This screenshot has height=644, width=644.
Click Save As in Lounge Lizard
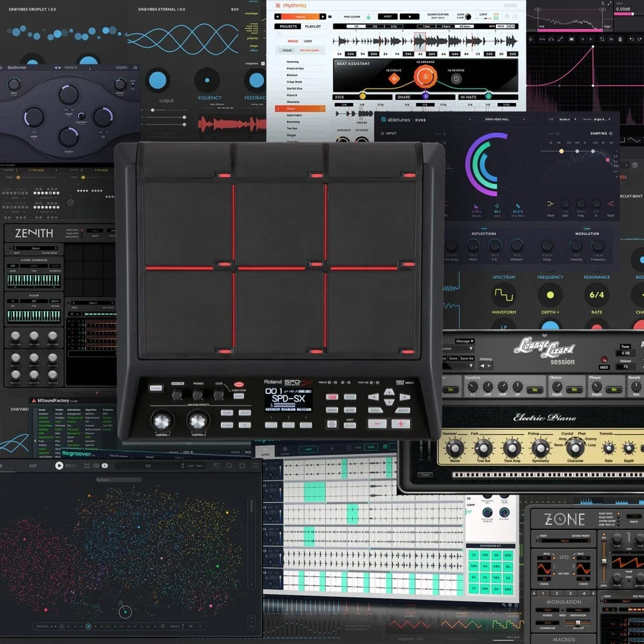pyautogui.click(x=466, y=358)
